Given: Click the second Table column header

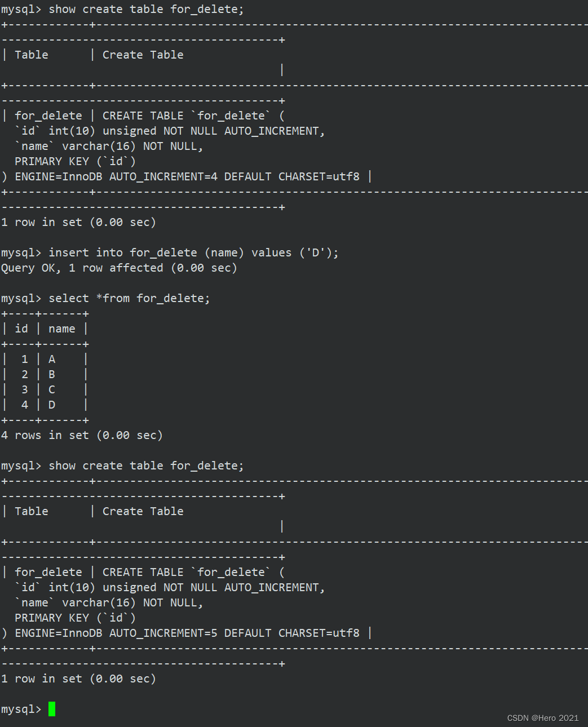Looking at the screenshot, I should pyautogui.click(x=32, y=511).
